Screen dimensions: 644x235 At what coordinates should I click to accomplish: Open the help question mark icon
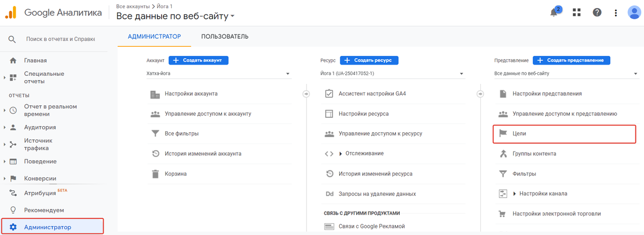[597, 12]
